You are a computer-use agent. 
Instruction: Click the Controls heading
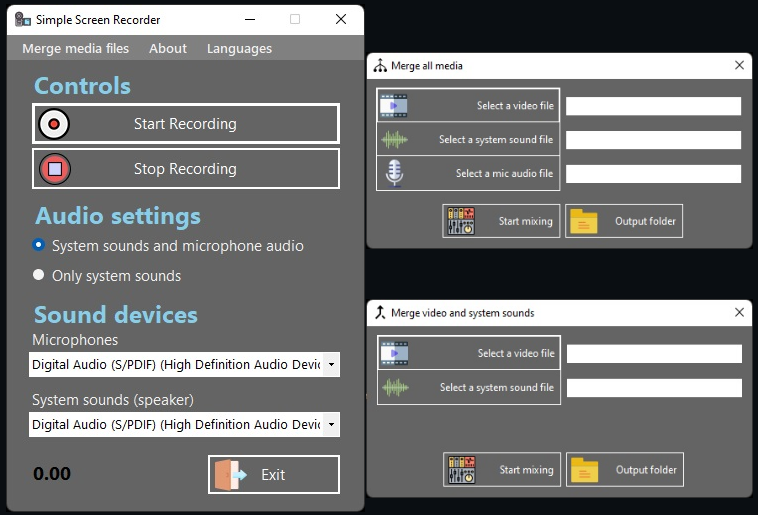(82, 86)
